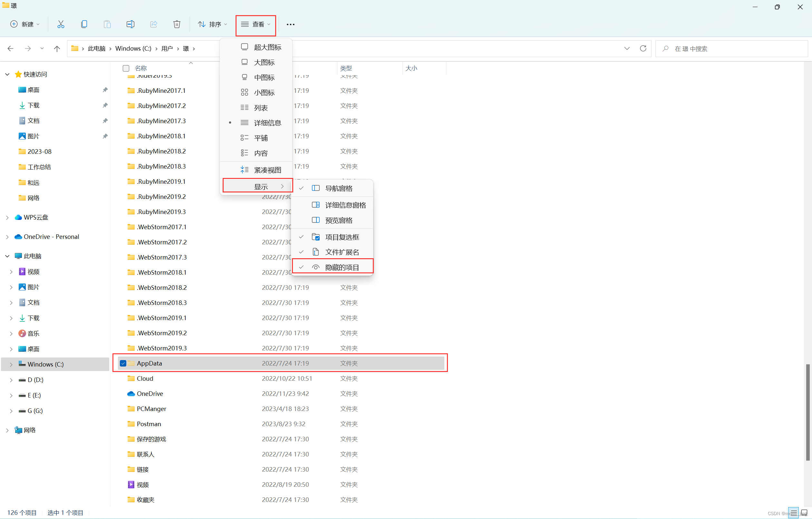This screenshot has height=519, width=812.
Task: Select 大图标 large icons view
Action: tap(264, 63)
